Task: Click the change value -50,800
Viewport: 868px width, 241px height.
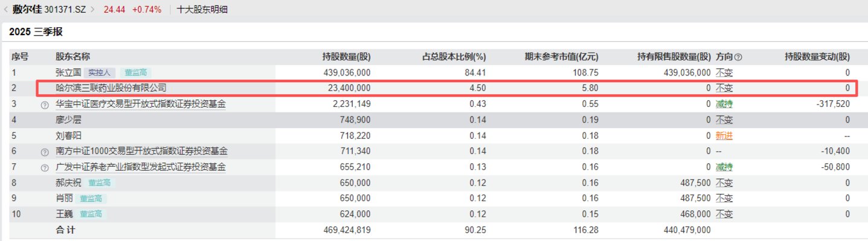Action: pyautogui.click(x=835, y=167)
